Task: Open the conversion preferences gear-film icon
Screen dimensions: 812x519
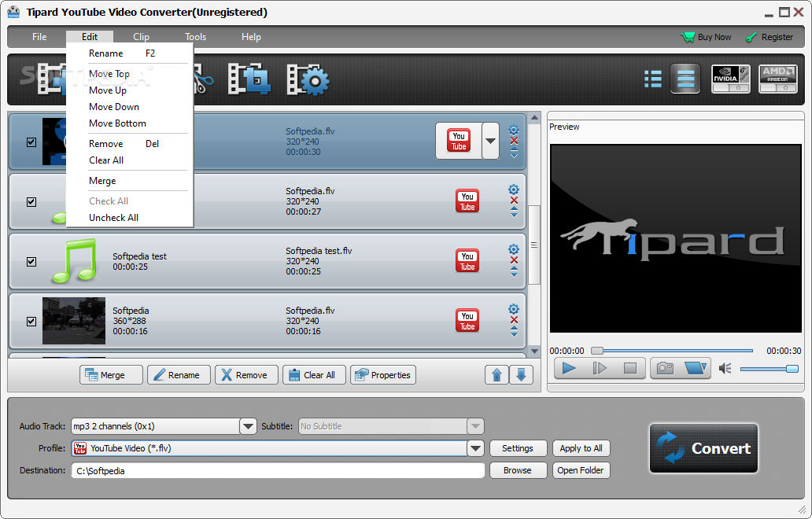Action: 308,79
